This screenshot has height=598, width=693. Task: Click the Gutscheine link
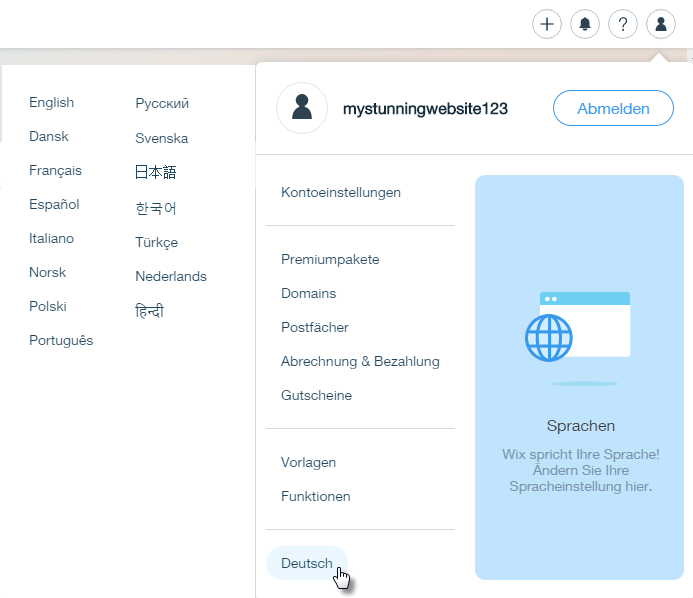click(x=316, y=395)
